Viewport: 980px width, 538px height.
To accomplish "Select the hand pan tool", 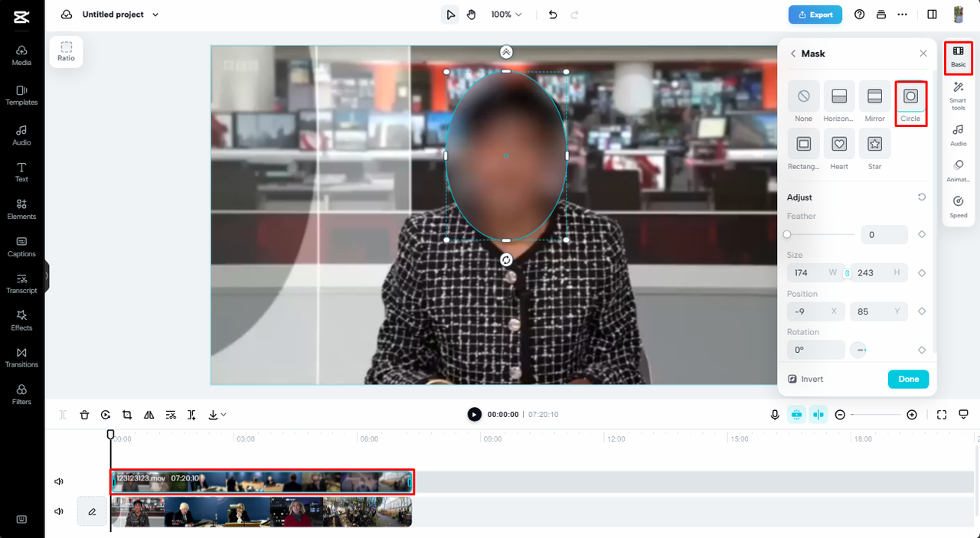I will pyautogui.click(x=472, y=15).
